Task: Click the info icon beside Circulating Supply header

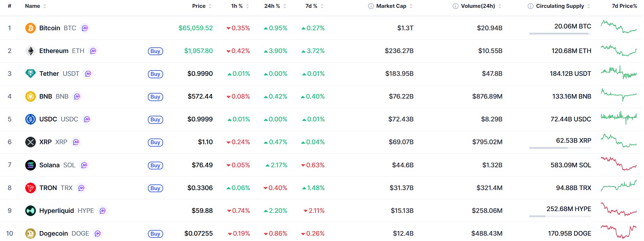Action: (531, 6)
